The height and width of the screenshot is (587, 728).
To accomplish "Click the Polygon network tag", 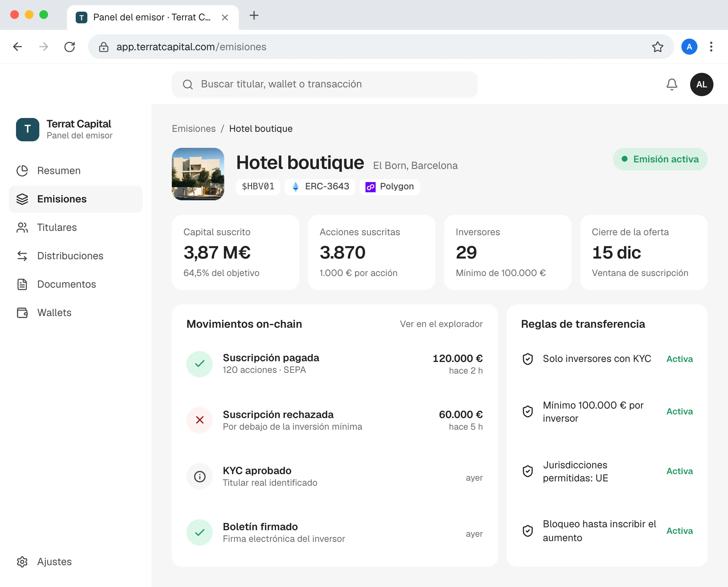I will tap(389, 187).
